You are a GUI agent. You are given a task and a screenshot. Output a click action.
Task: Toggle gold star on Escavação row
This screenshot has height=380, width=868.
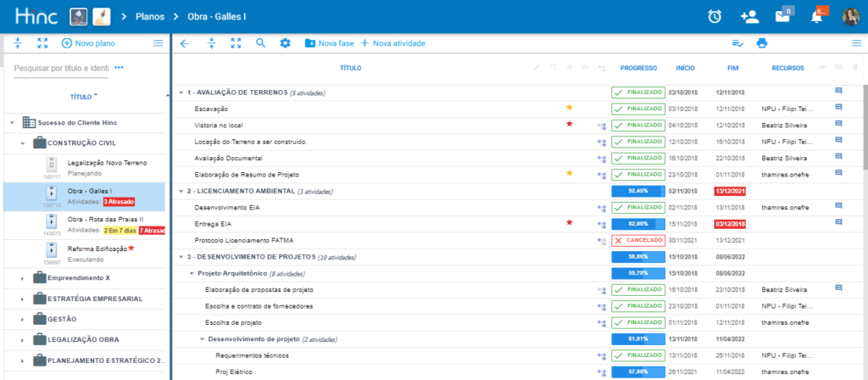pos(570,109)
